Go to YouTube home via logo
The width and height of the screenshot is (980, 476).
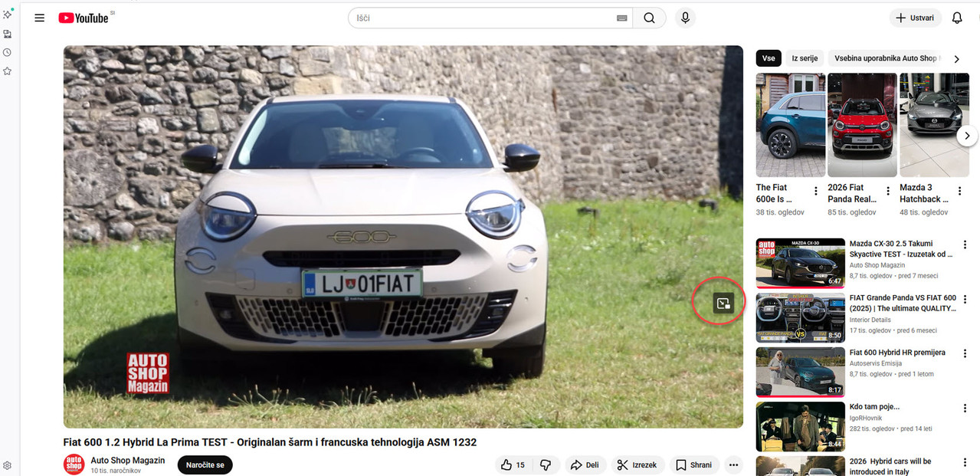(x=84, y=18)
